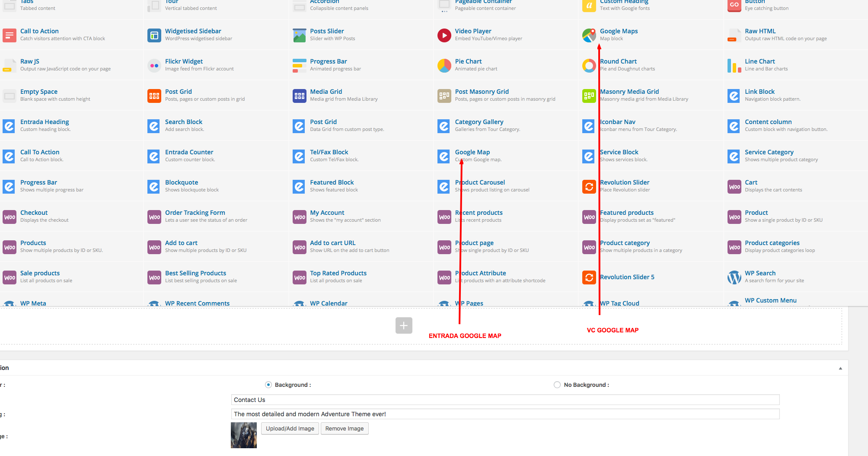Viewport: 868px width, 456px height.
Task: Click the Link Block icon
Action: click(734, 96)
